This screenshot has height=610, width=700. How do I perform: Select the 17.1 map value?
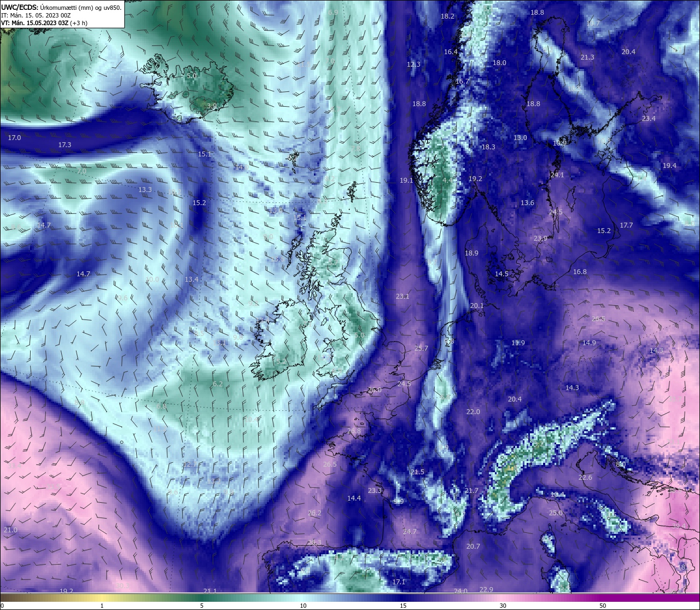pos(399,582)
